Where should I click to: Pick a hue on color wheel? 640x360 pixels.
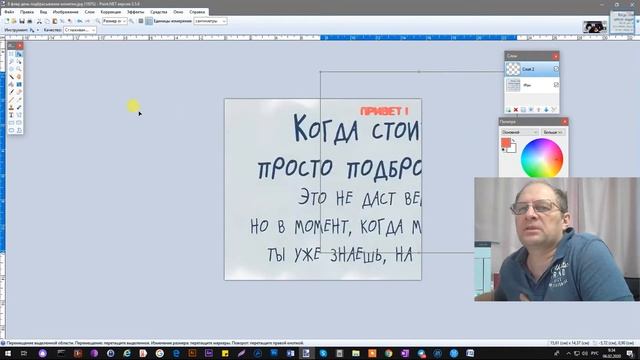(x=542, y=158)
